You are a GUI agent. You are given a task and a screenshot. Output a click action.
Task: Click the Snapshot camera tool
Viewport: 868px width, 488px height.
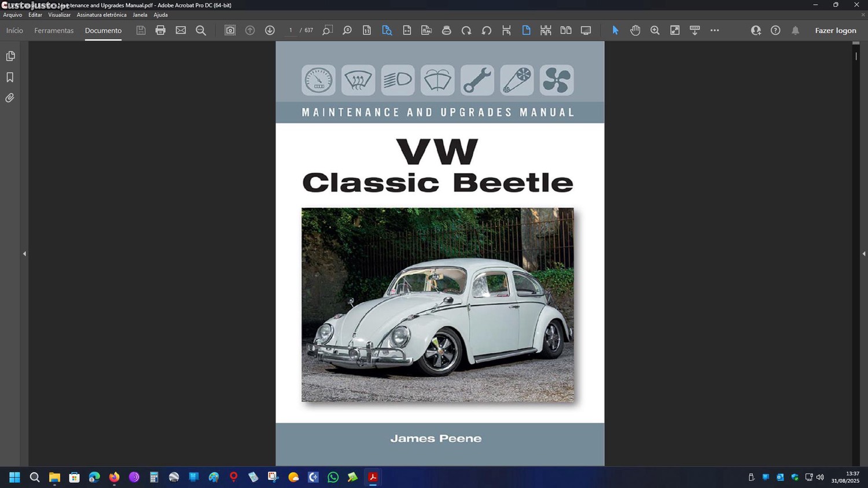230,30
